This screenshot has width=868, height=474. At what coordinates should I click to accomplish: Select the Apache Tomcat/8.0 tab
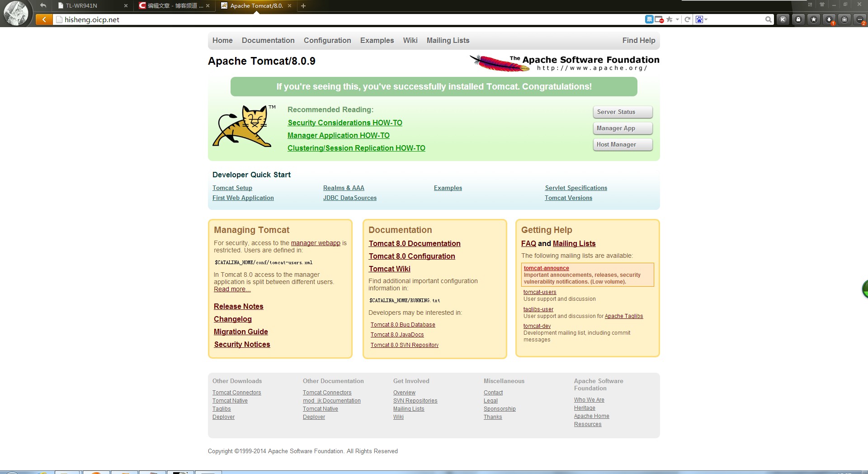(x=256, y=6)
